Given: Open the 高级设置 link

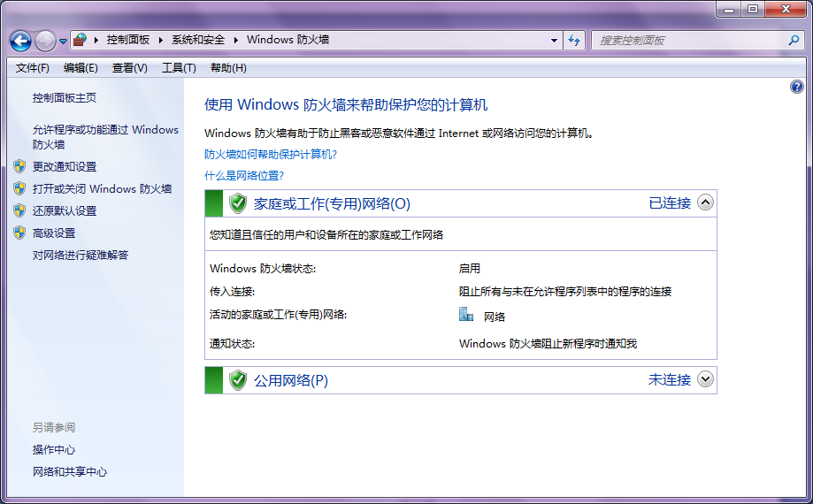Looking at the screenshot, I should (x=54, y=233).
